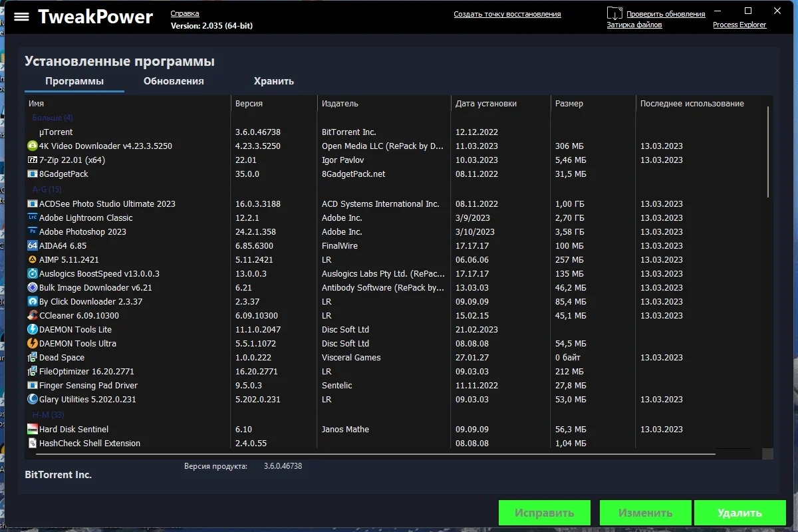This screenshot has width=798, height=532.
Task: Switch to the Хранить tab
Action: pyautogui.click(x=274, y=81)
